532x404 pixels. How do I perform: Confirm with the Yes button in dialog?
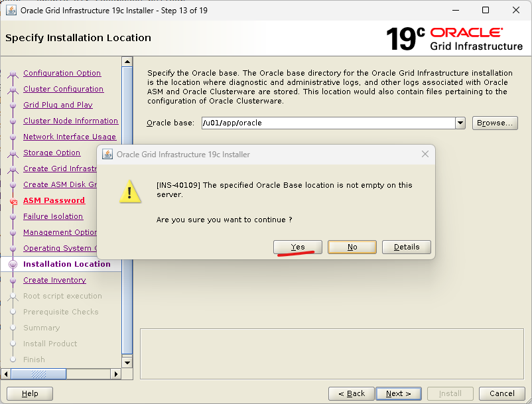(298, 247)
